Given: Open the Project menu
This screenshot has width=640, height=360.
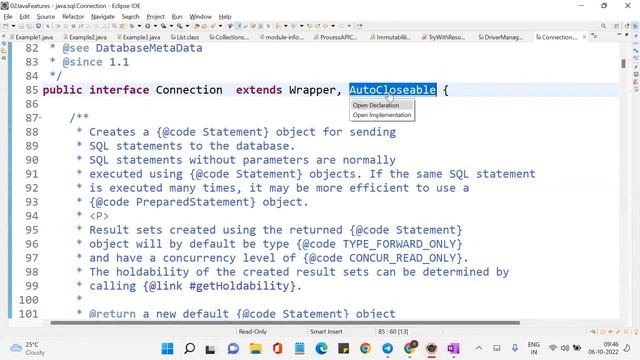Looking at the screenshot, I should coord(156,17).
